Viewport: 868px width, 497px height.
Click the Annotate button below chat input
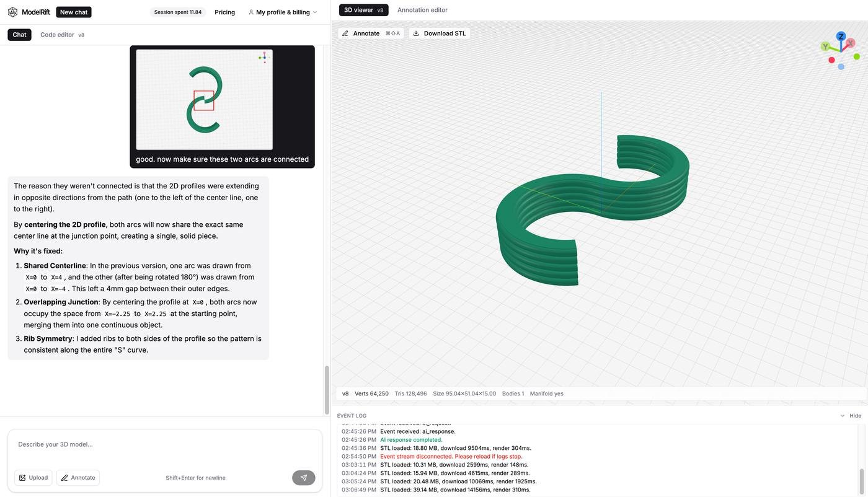[78, 478]
